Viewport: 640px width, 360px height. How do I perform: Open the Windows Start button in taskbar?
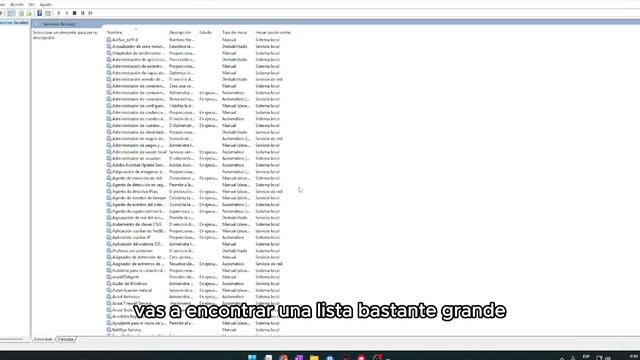252,357
